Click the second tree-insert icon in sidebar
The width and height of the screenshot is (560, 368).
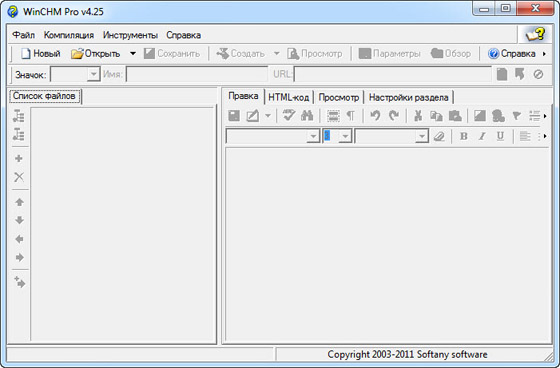[19, 135]
